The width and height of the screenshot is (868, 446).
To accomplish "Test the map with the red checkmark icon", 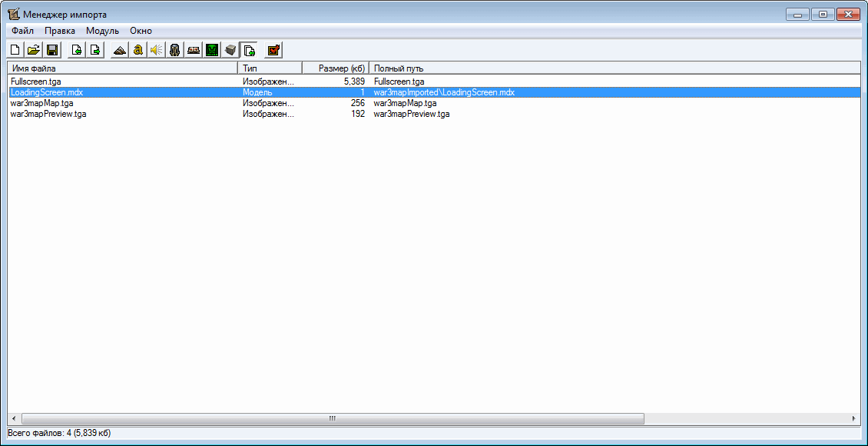I will click(273, 50).
